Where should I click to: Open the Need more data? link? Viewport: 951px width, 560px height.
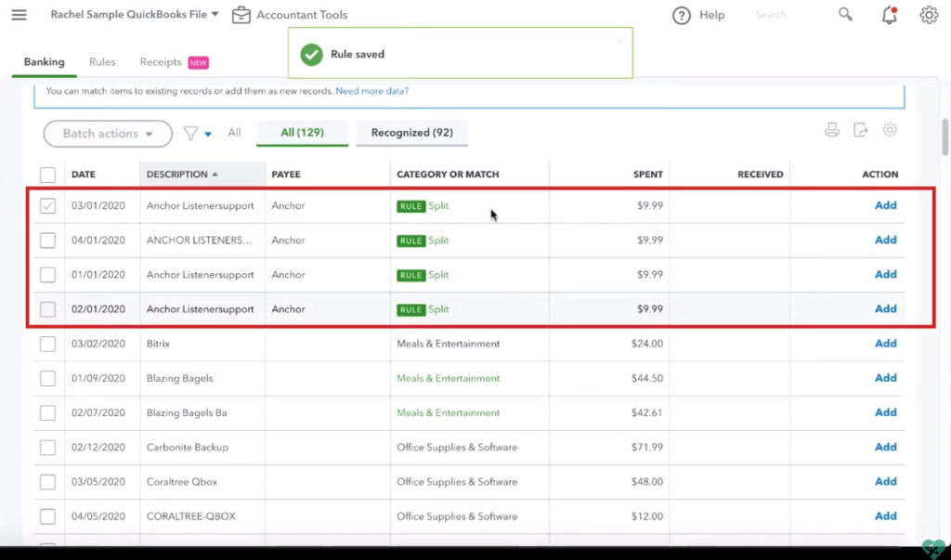pyautogui.click(x=371, y=91)
